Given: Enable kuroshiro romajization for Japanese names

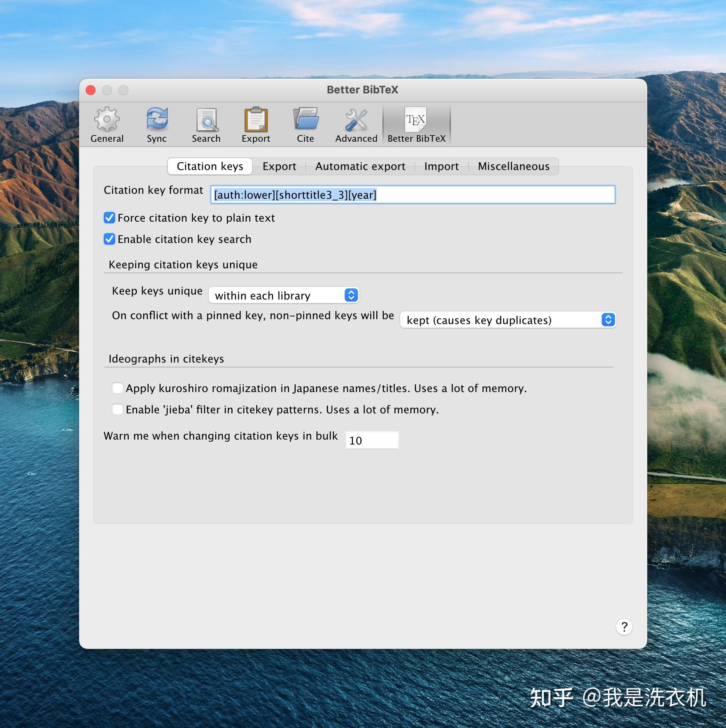Looking at the screenshot, I should pyautogui.click(x=117, y=388).
